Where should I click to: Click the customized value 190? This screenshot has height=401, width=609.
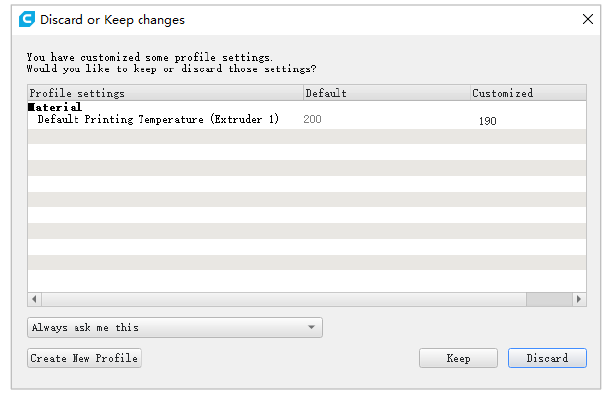(x=487, y=121)
